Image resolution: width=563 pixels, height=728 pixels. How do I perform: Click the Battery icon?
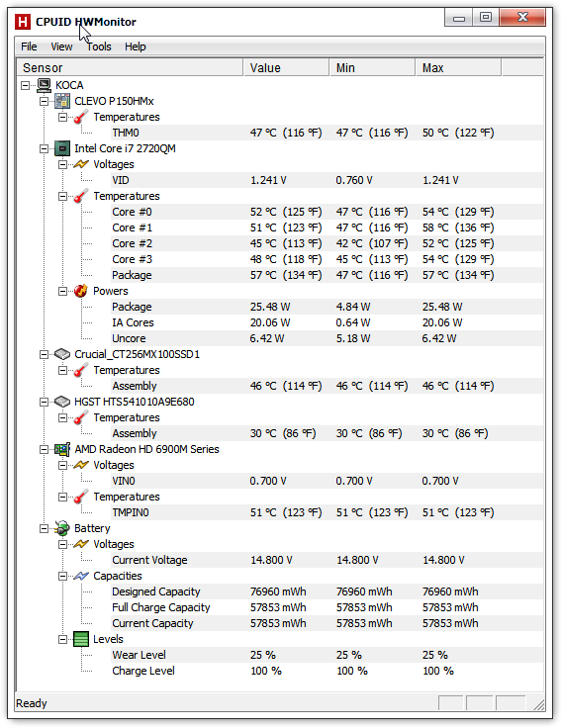pyautogui.click(x=61, y=528)
